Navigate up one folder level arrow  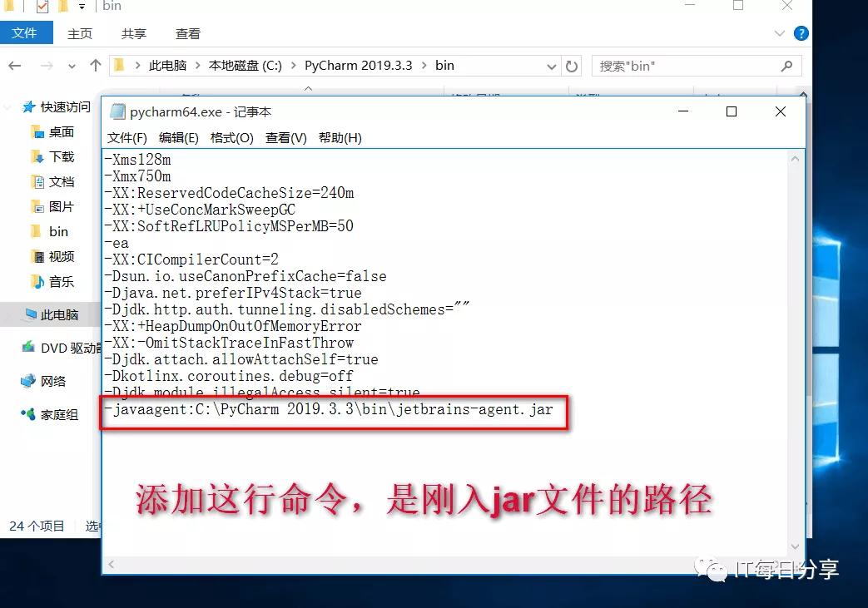point(95,66)
